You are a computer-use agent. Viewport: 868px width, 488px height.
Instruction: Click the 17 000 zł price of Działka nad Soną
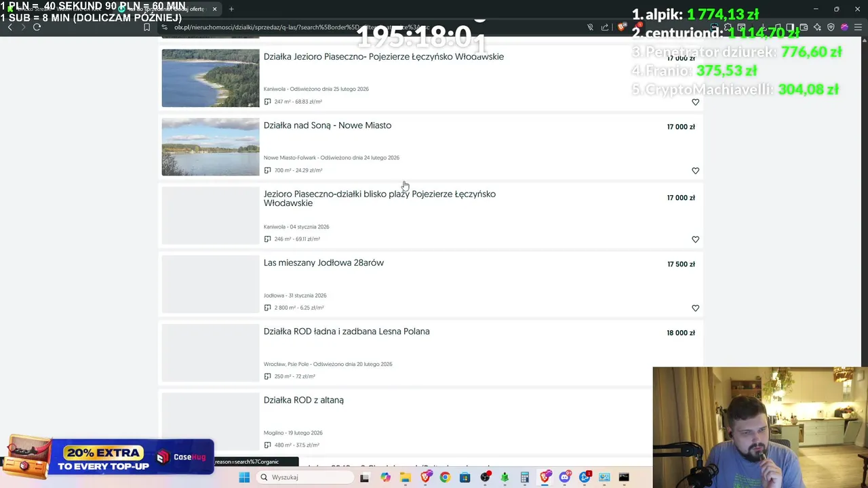pyautogui.click(x=681, y=127)
